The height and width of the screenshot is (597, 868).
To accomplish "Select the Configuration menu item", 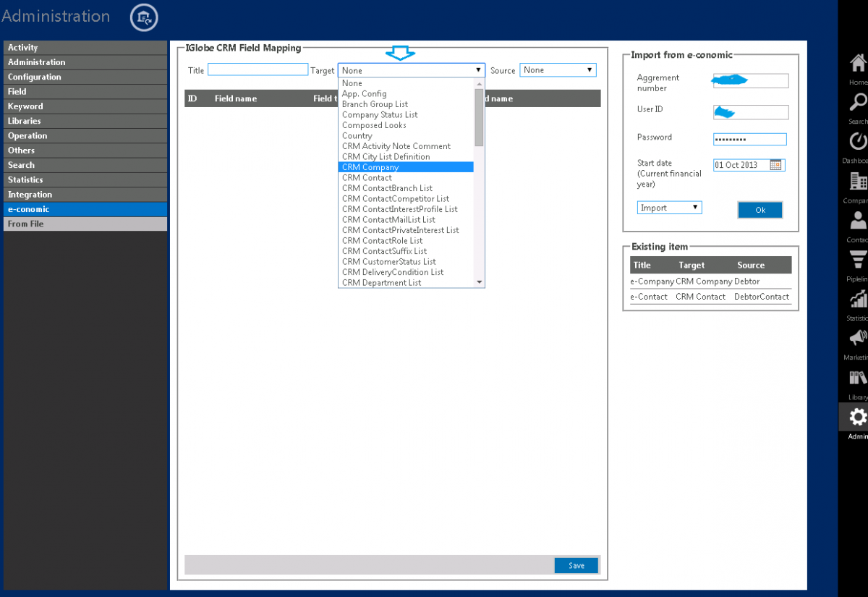I will point(85,77).
